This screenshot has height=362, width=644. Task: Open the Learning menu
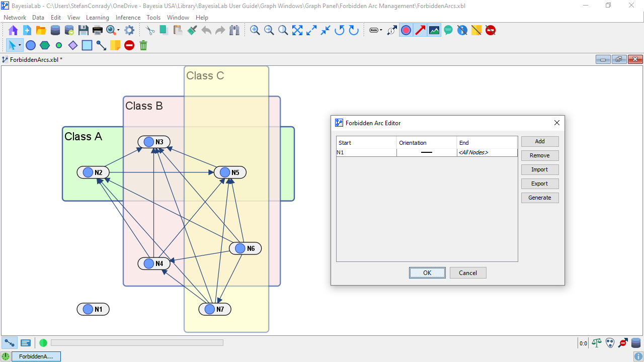coord(98,18)
